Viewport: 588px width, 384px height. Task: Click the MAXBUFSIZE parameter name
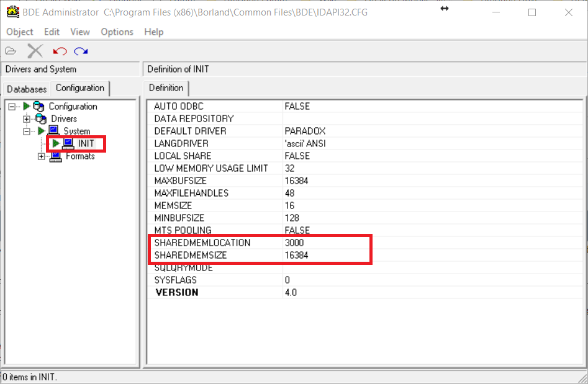(x=181, y=181)
